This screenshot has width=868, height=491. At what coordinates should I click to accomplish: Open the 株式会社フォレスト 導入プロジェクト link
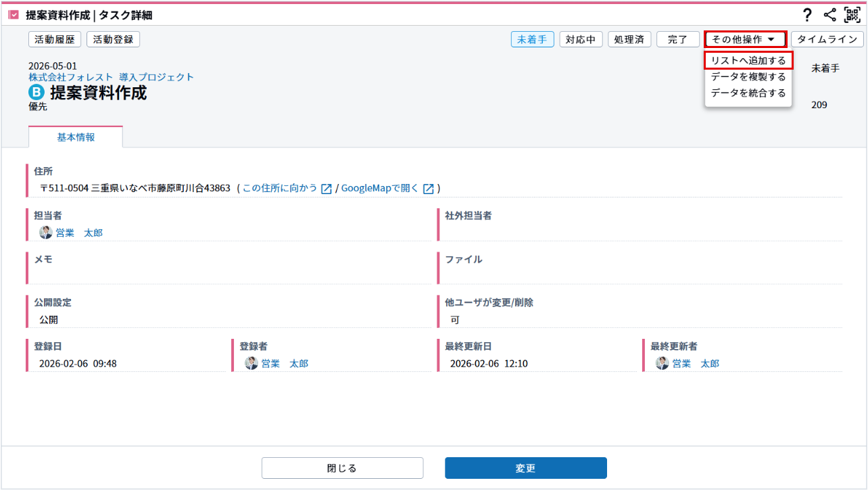(x=111, y=77)
